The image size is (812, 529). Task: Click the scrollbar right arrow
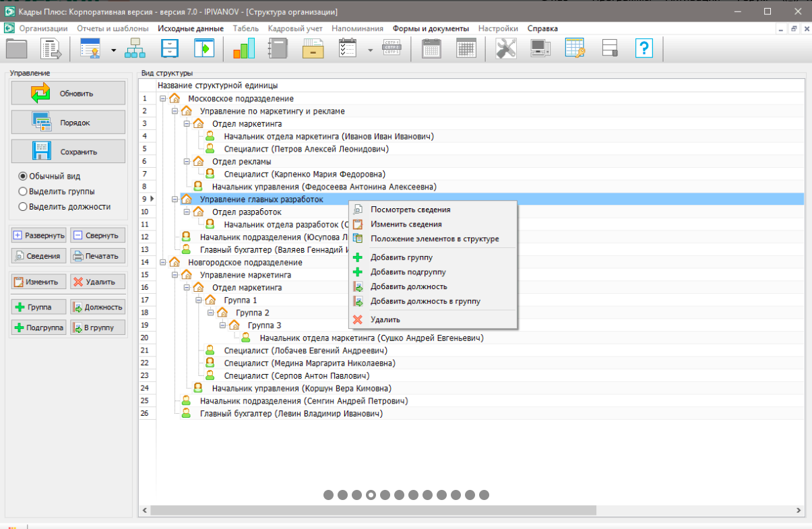click(800, 511)
